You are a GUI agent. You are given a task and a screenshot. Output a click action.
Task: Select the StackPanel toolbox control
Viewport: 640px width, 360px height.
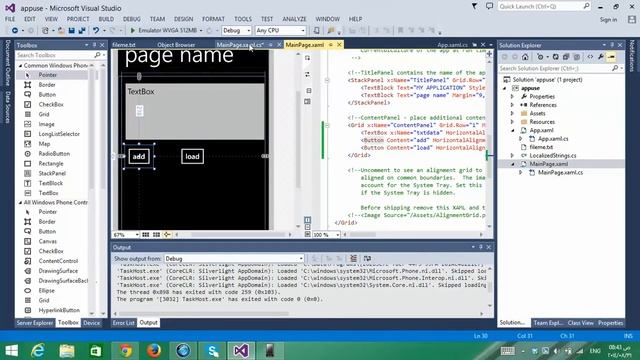(52, 173)
